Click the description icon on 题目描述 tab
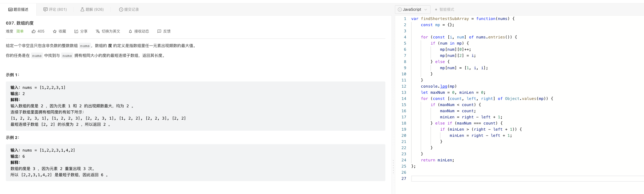 click(x=10, y=10)
